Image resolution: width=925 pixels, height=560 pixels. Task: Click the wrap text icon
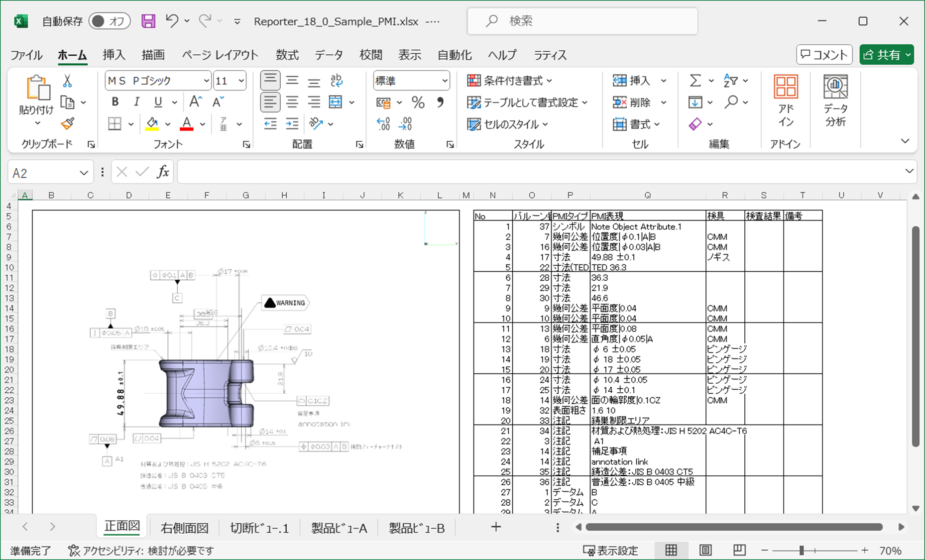[x=336, y=81]
